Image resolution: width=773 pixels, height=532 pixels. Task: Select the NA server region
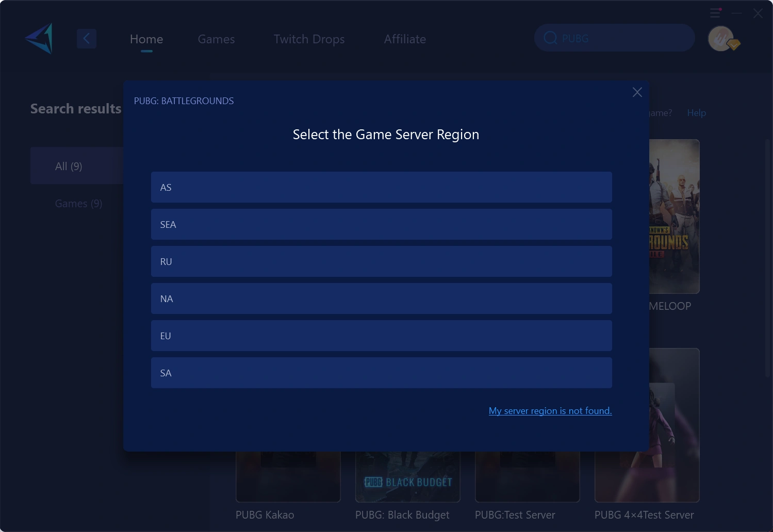[x=381, y=298]
